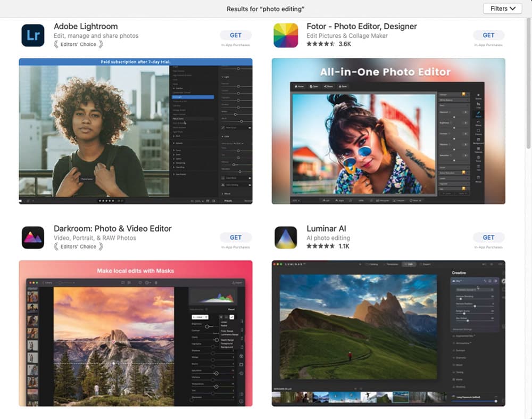Click In-App Purchases label under Fotor's GET
532x419 pixels.
coord(488,45)
